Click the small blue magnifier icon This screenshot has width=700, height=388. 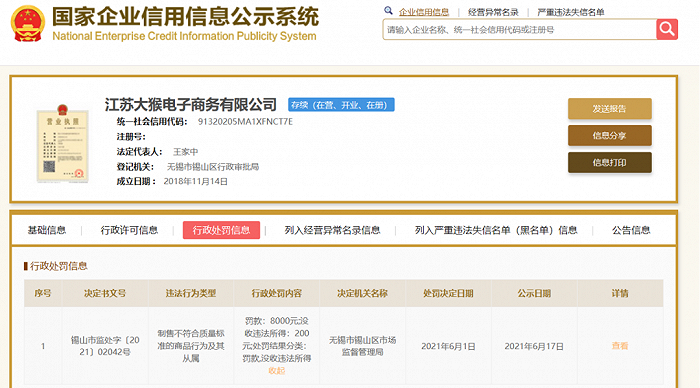point(388,10)
